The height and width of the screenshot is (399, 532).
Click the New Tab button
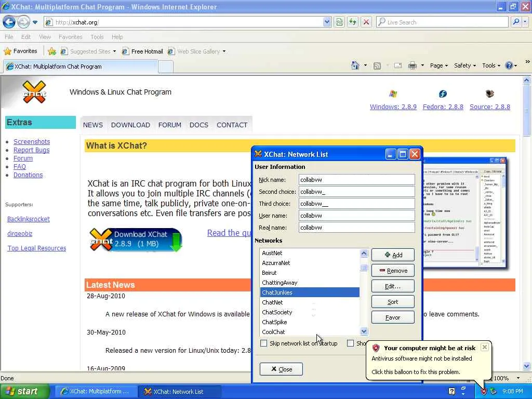pos(166,67)
